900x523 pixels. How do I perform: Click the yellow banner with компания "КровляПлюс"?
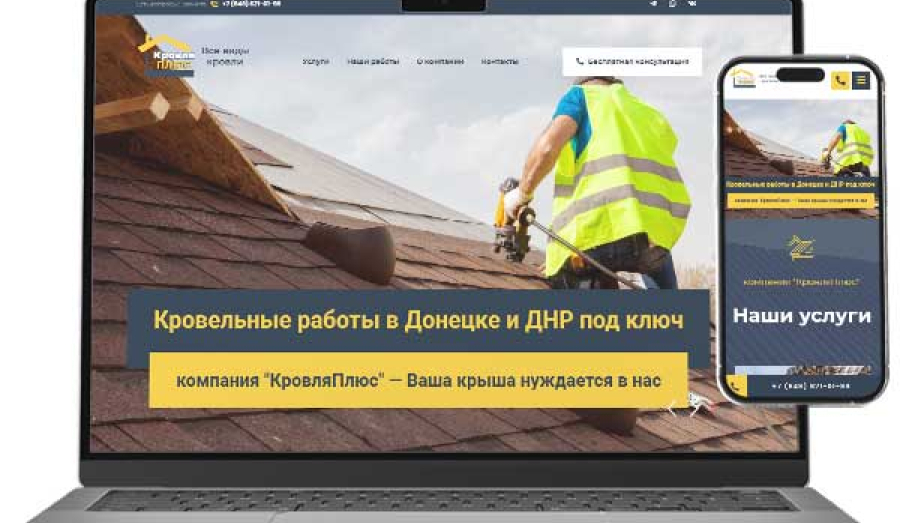tap(418, 380)
